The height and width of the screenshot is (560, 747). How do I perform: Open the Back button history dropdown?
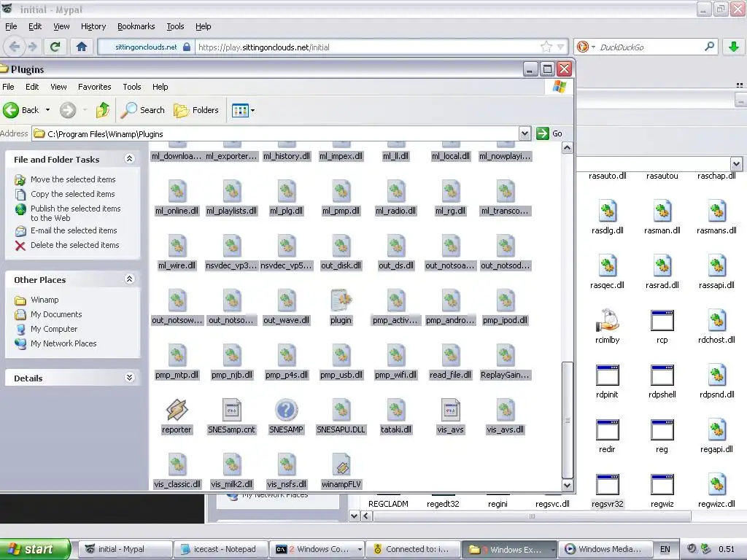coord(47,110)
